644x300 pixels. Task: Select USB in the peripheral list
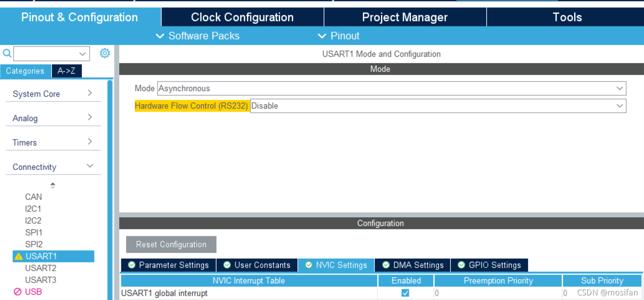[x=34, y=292]
